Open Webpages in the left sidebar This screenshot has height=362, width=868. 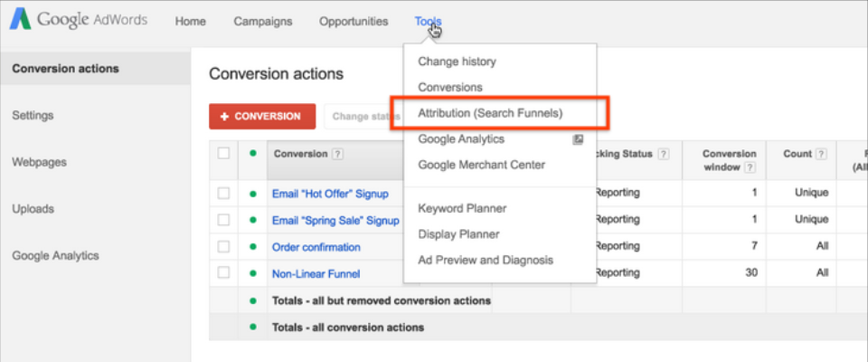tap(39, 162)
